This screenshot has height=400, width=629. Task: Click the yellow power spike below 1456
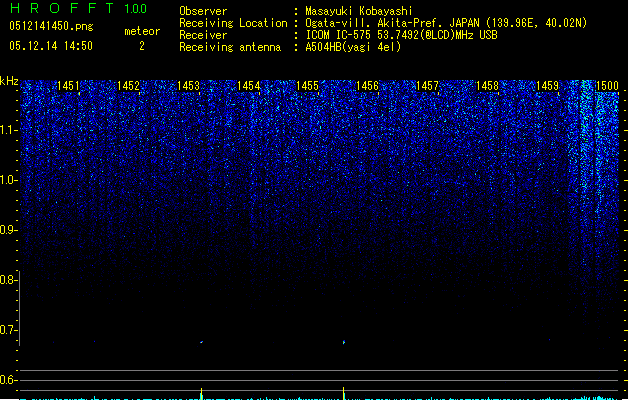(344, 393)
